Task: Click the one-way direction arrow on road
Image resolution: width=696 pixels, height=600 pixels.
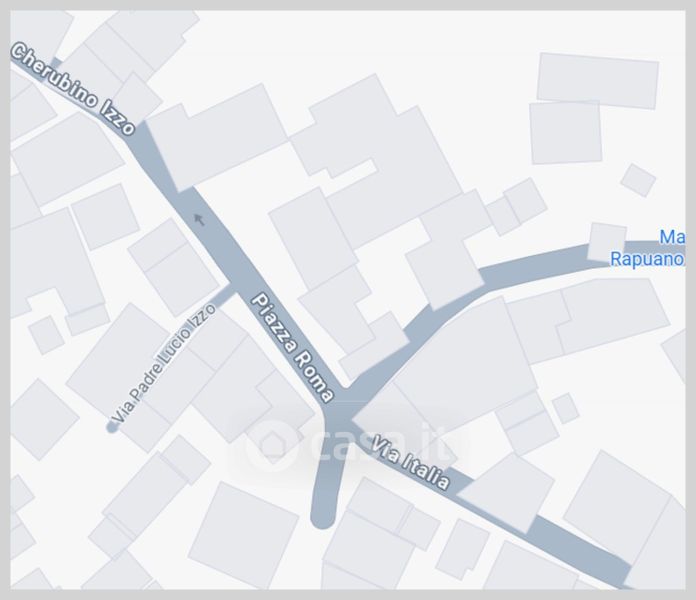Action: tap(199, 219)
